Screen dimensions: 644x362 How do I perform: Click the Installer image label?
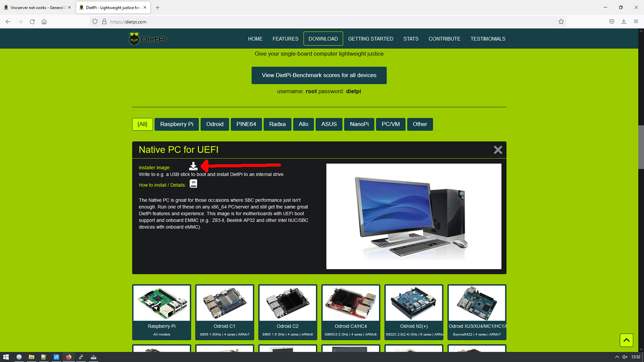[154, 167]
